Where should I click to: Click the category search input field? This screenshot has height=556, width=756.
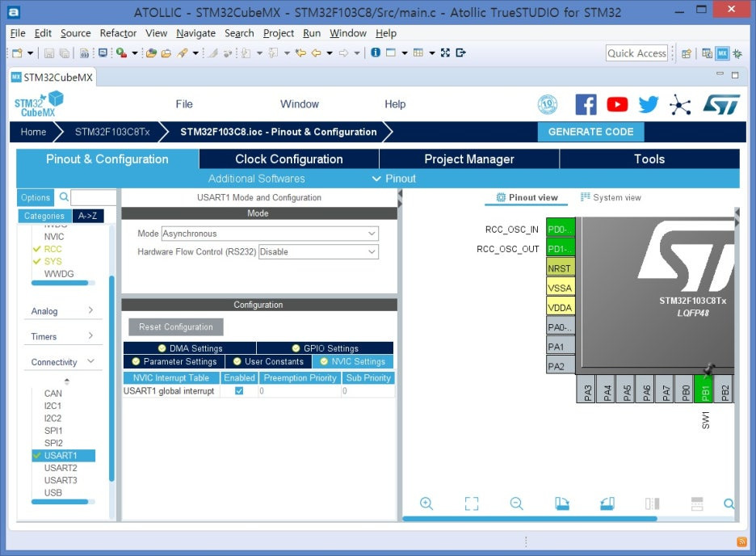coord(94,197)
